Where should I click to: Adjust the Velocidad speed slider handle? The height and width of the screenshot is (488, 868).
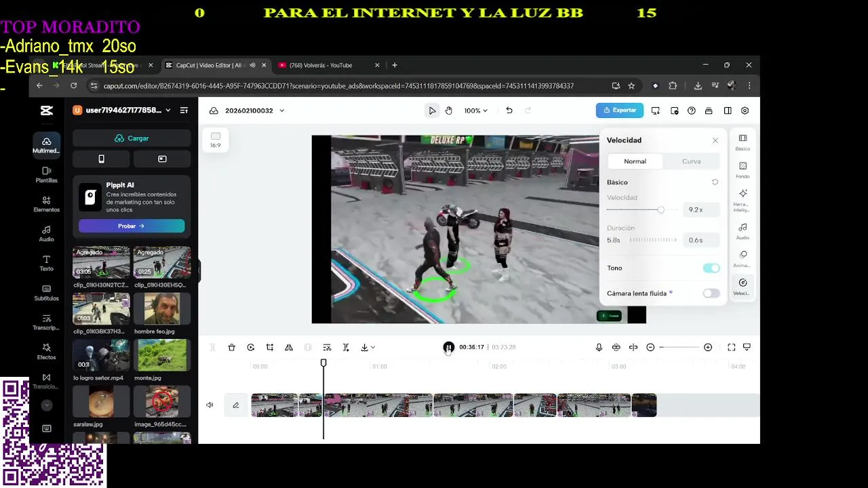660,210
